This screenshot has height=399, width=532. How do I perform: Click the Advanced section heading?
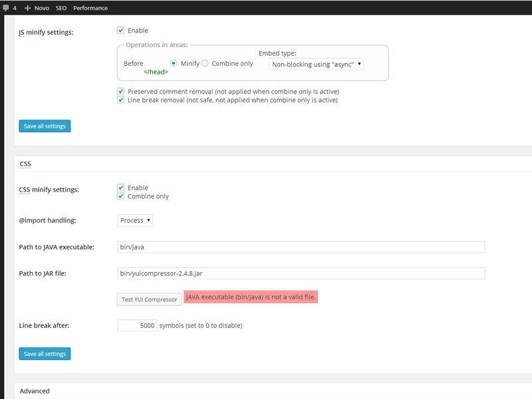35,391
